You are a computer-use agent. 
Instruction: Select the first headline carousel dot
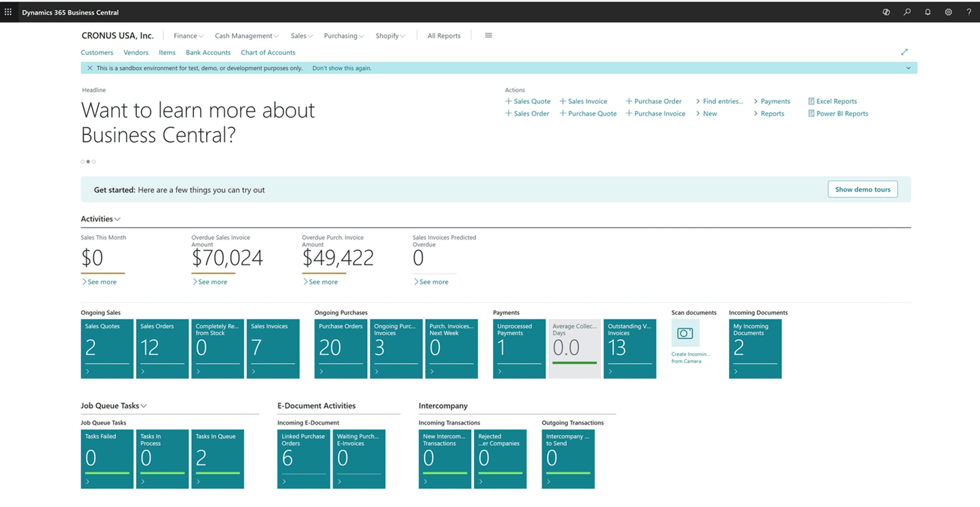coord(83,161)
